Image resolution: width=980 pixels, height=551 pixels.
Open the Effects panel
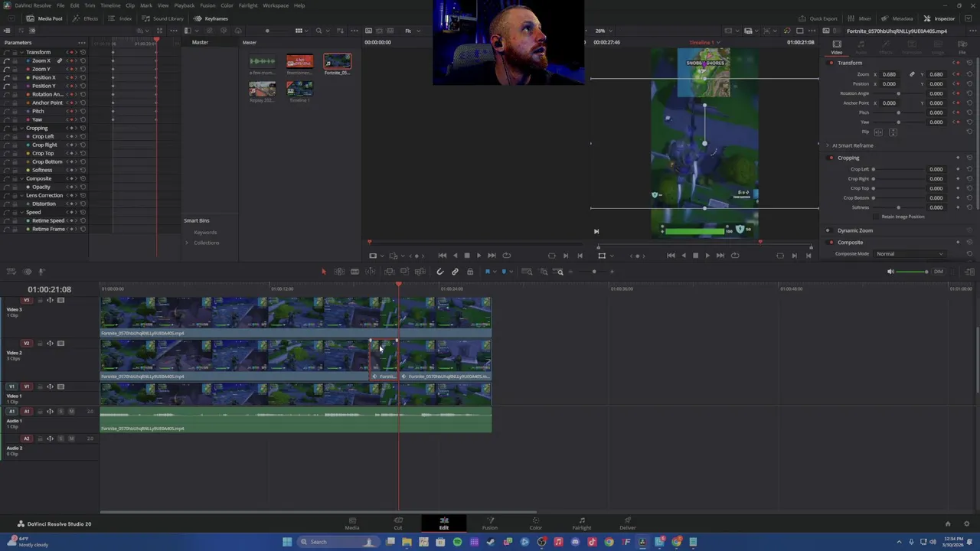[x=86, y=18]
